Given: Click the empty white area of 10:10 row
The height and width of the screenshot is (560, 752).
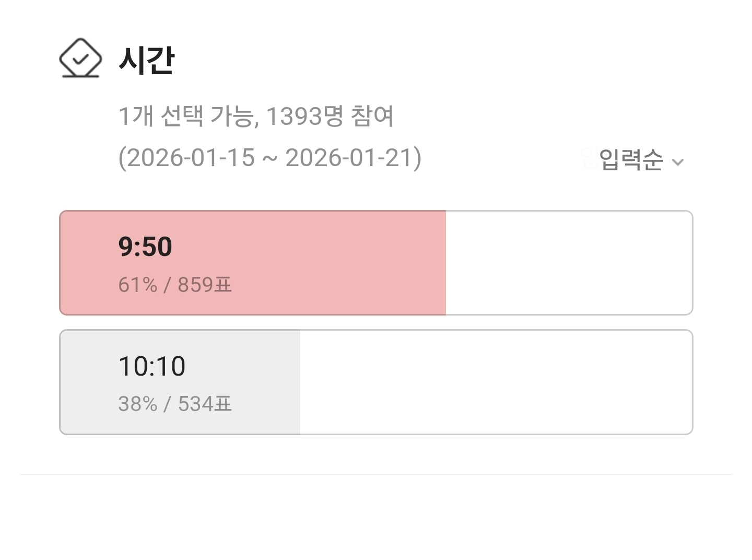Looking at the screenshot, I should coord(496,382).
